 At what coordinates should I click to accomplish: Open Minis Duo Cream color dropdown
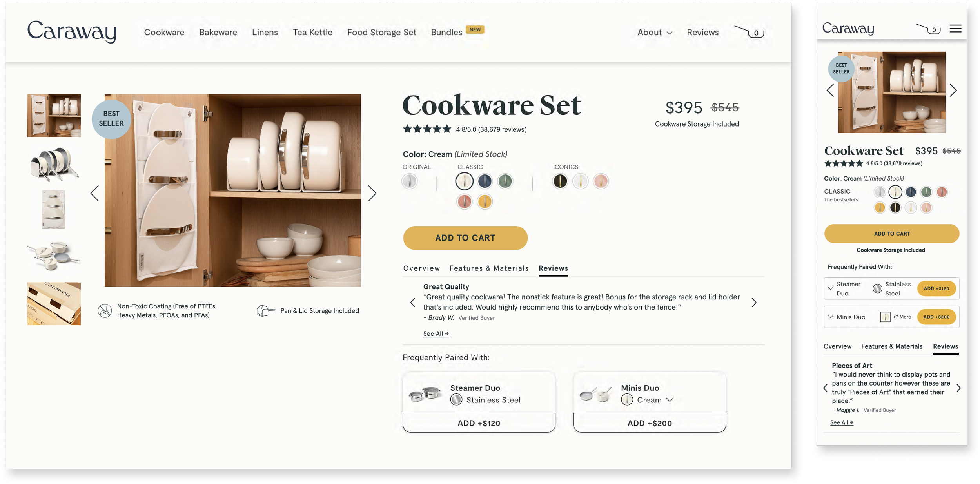click(670, 400)
